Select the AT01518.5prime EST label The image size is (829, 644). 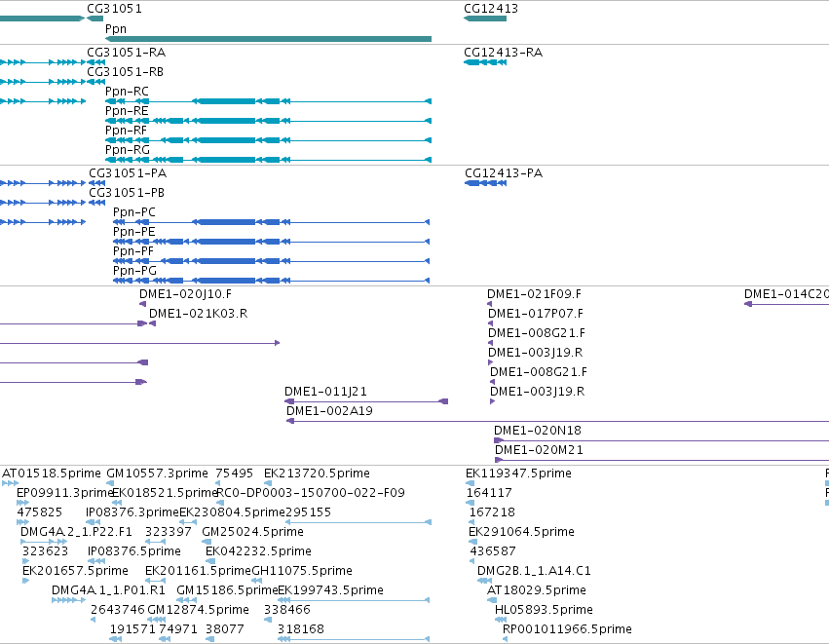(x=52, y=474)
